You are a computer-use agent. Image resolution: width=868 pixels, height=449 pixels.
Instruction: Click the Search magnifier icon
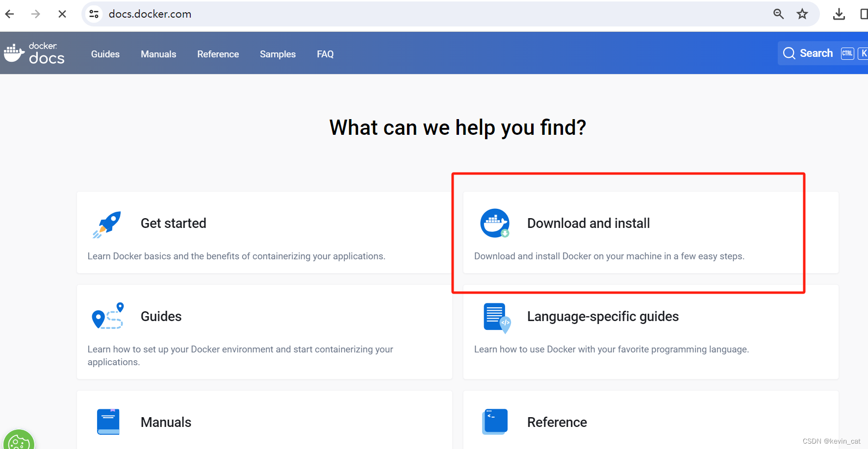[x=789, y=53]
